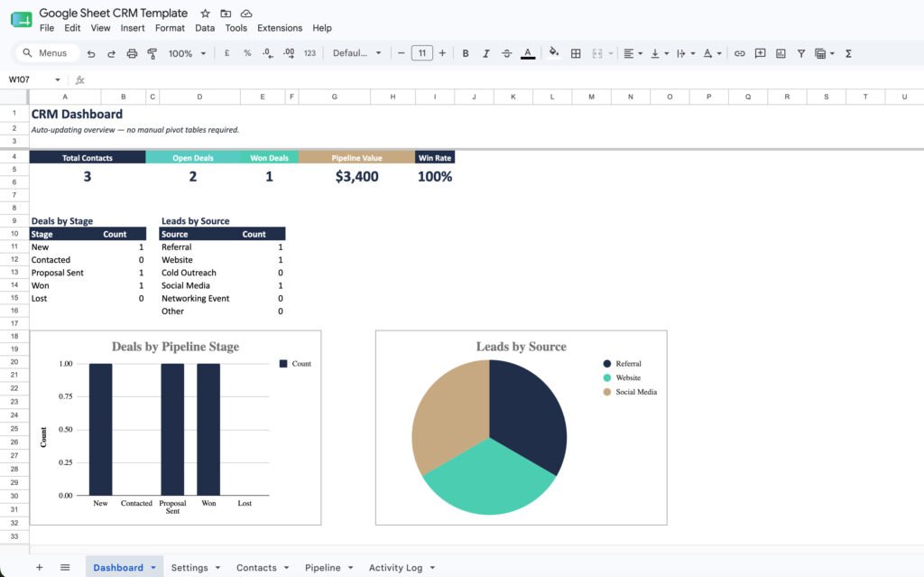Open the font family dropdown
The image size is (924, 577).
pyautogui.click(x=357, y=53)
